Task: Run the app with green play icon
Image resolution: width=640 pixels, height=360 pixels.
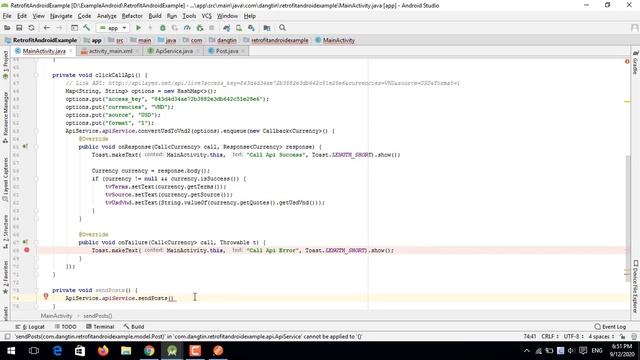Action: [138, 28]
